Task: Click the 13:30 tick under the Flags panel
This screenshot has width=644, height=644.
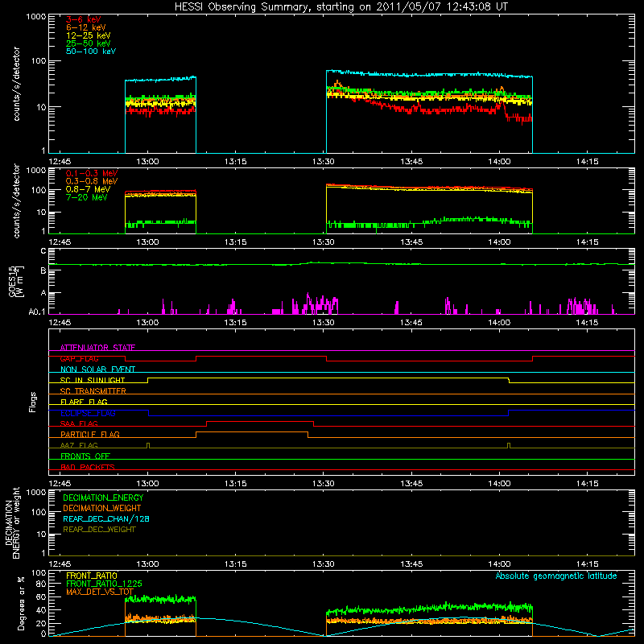Action: pyautogui.click(x=324, y=484)
